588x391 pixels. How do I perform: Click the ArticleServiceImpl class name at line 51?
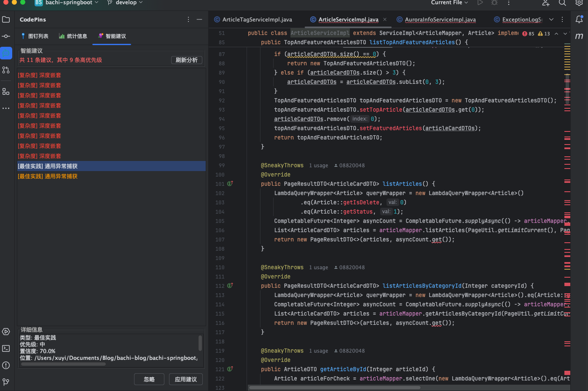click(x=320, y=33)
